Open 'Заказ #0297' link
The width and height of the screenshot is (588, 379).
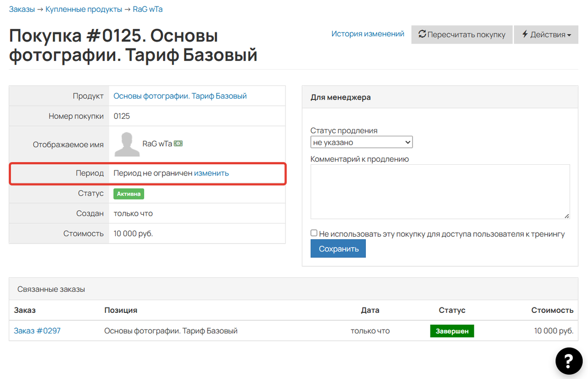coord(37,330)
